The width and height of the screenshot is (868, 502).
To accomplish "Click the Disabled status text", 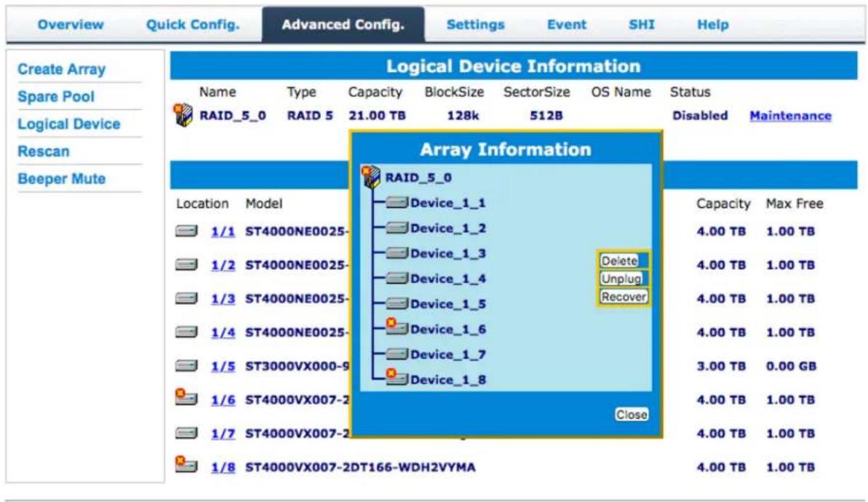I will 700,116.
